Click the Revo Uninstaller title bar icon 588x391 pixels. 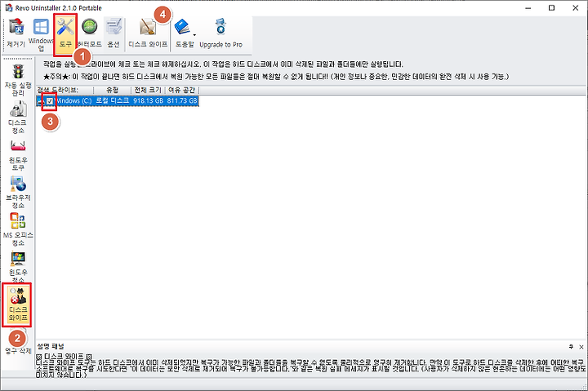(9, 7)
